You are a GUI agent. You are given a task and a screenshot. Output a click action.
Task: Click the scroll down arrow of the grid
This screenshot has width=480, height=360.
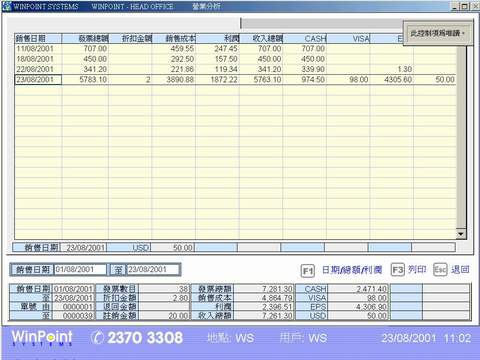pyautogui.click(x=461, y=234)
